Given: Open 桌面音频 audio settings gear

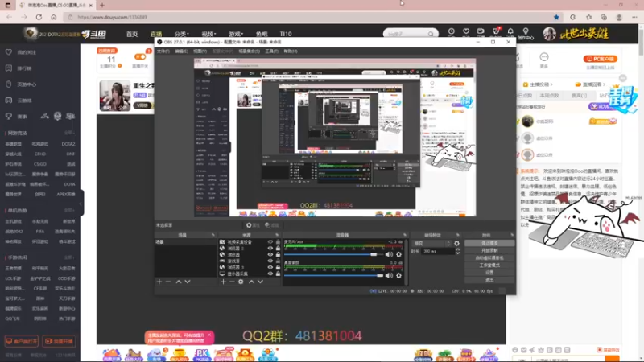Looking at the screenshot, I should (398, 275).
